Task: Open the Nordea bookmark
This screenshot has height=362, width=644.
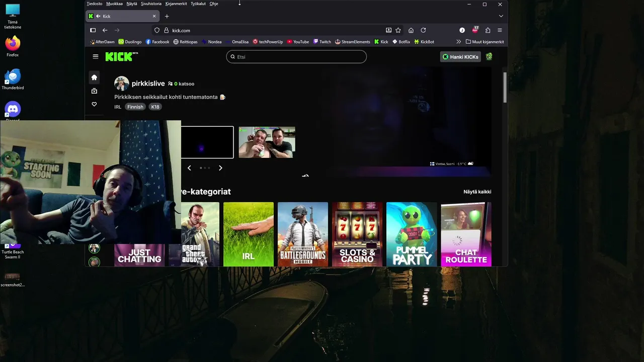Action: (x=211, y=42)
